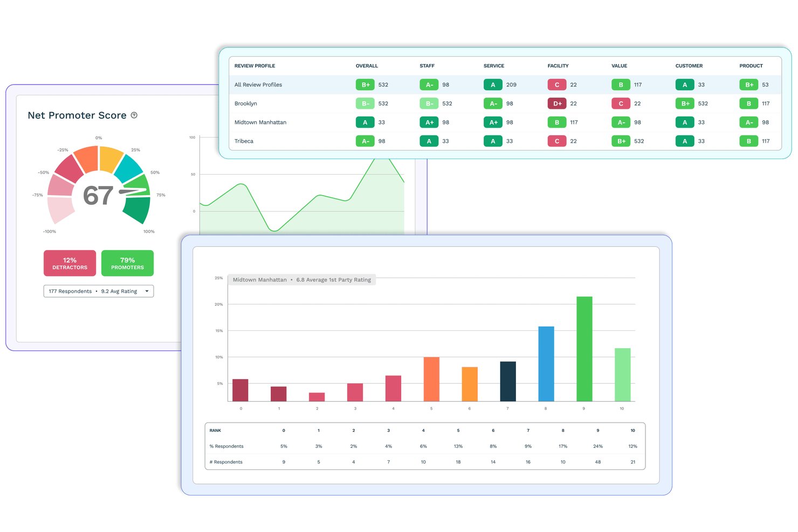Click the 12% Detractors button

pos(70,263)
